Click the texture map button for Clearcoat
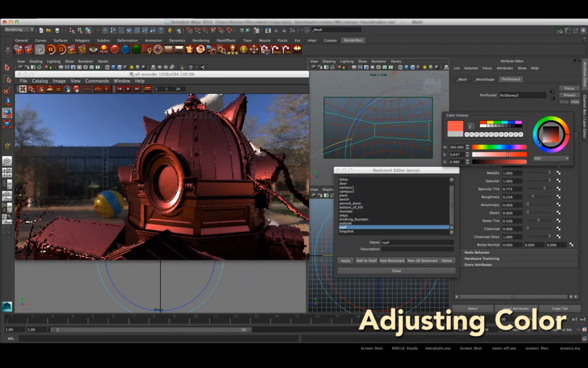The image size is (588, 368). (x=559, y=229)
